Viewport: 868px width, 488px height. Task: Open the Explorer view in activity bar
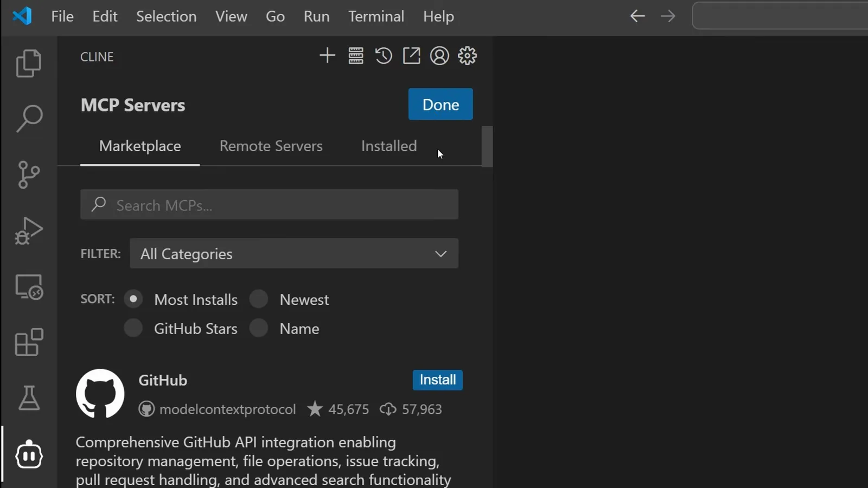pos(29,63)
